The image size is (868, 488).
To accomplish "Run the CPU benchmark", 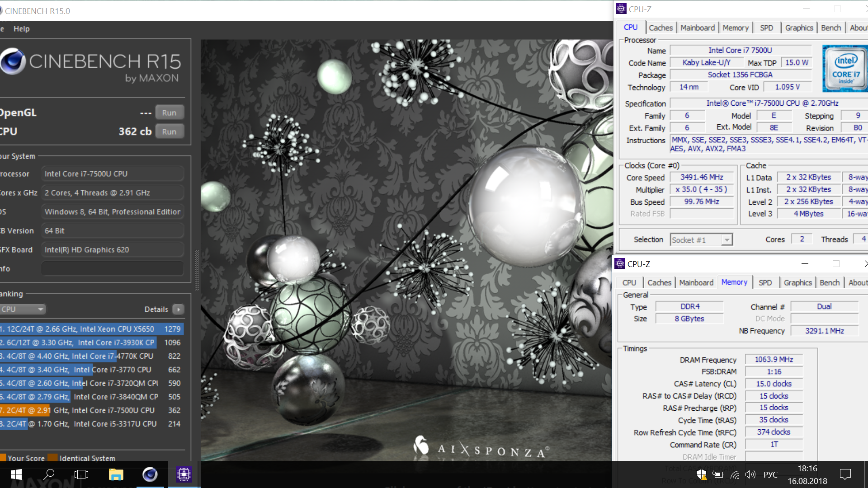I will point(170,131).
